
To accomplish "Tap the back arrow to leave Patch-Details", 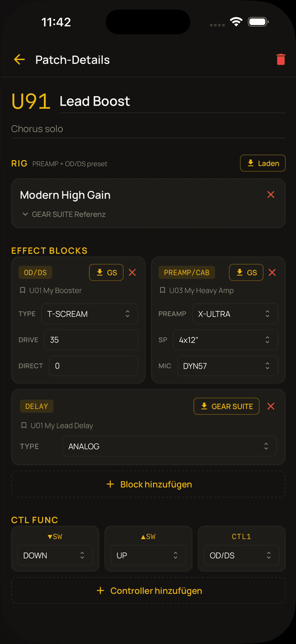I will click(x=19, y=59).
